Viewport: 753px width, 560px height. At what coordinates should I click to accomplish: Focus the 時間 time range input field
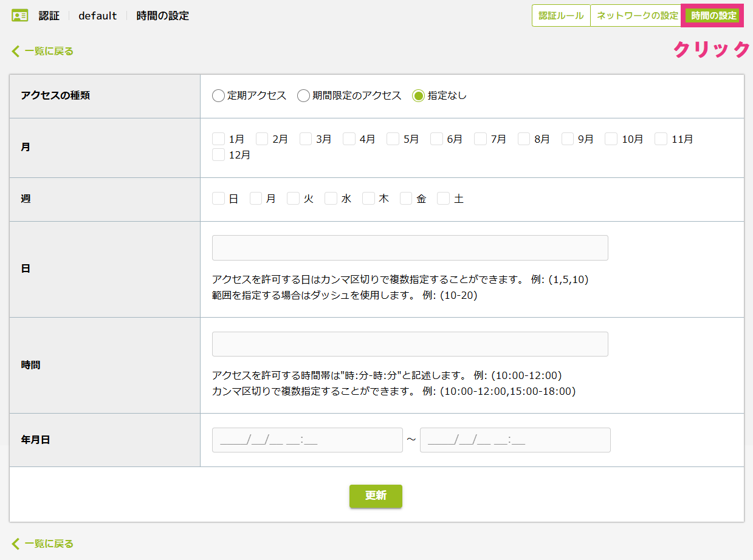pyautogui.click(x=410, y=344)
